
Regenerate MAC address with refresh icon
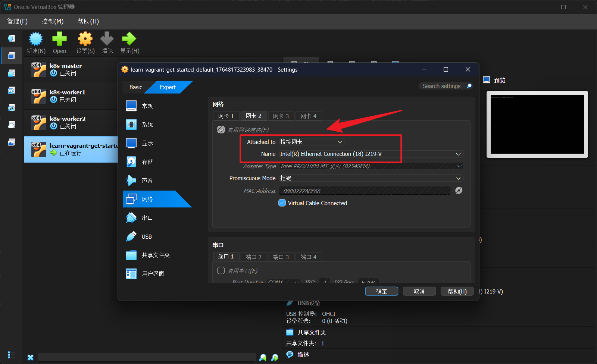tap(459, 191)
